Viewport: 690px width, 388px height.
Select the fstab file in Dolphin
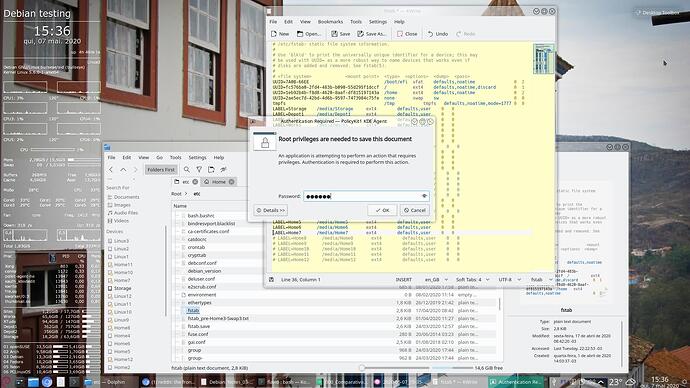click(x=193, y=311)
